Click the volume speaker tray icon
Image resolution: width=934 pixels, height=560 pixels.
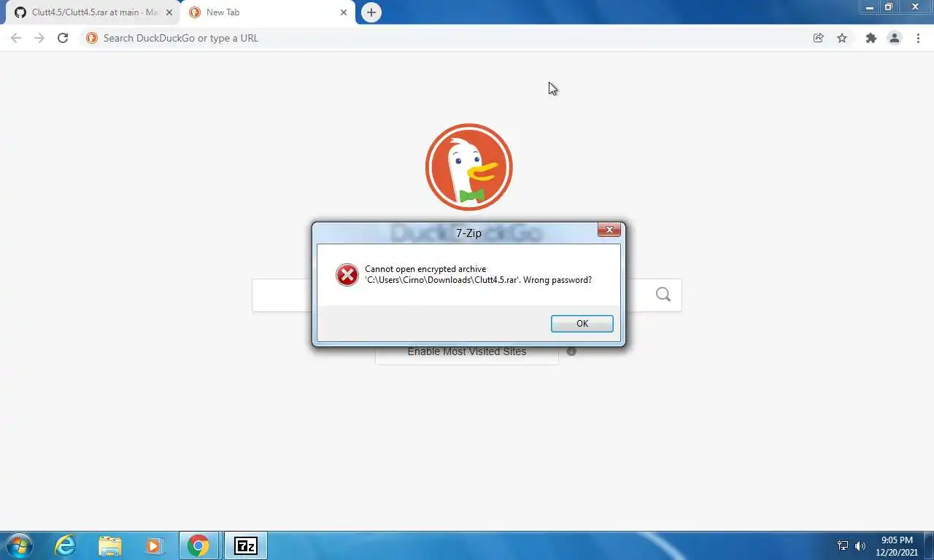pos(860,545)
